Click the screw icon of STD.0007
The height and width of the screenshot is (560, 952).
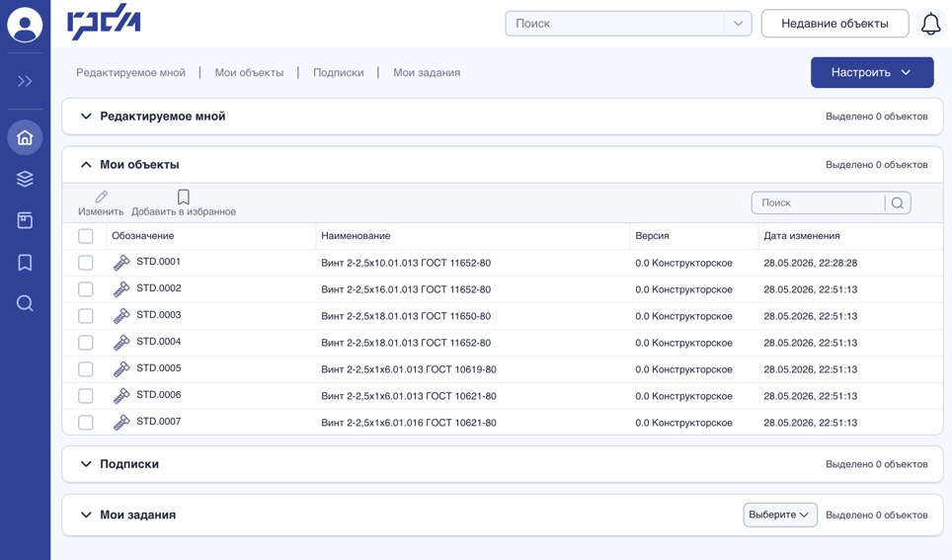[x=121, y=422]
